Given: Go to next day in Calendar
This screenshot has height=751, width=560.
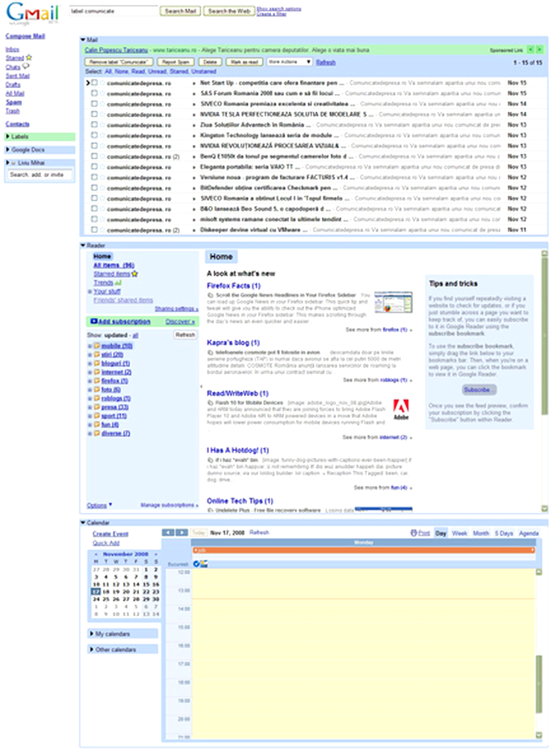Looking at the screenshot, I should pos(182,532).
